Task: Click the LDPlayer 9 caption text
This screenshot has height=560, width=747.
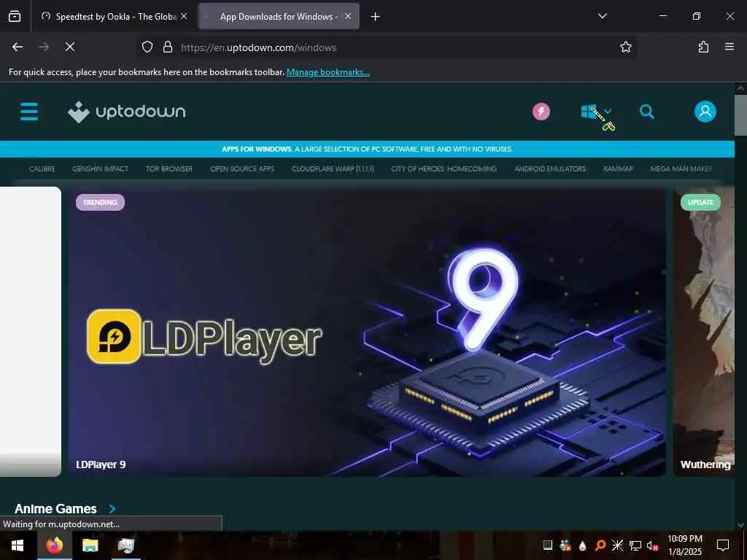Action: click(x=101, y=464)
